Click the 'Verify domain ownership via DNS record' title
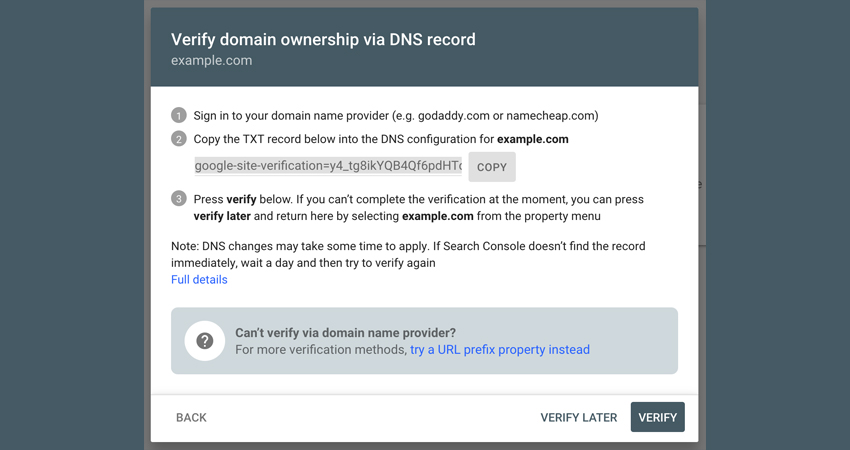 pos(323,40)
